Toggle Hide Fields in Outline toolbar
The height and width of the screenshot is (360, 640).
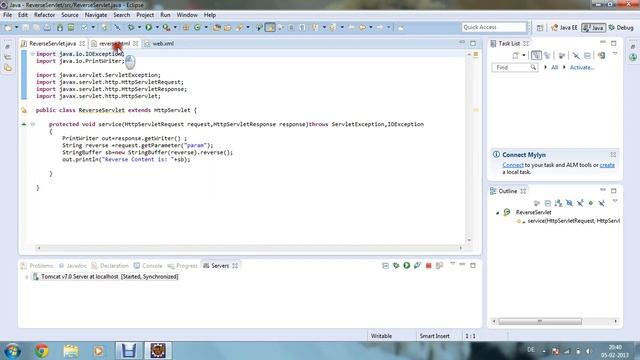tap(569, 203)
